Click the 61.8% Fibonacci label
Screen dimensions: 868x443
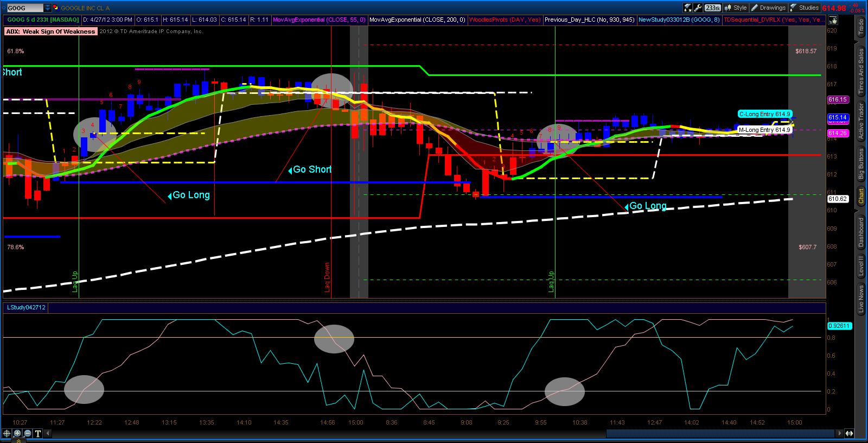(16, 51)
